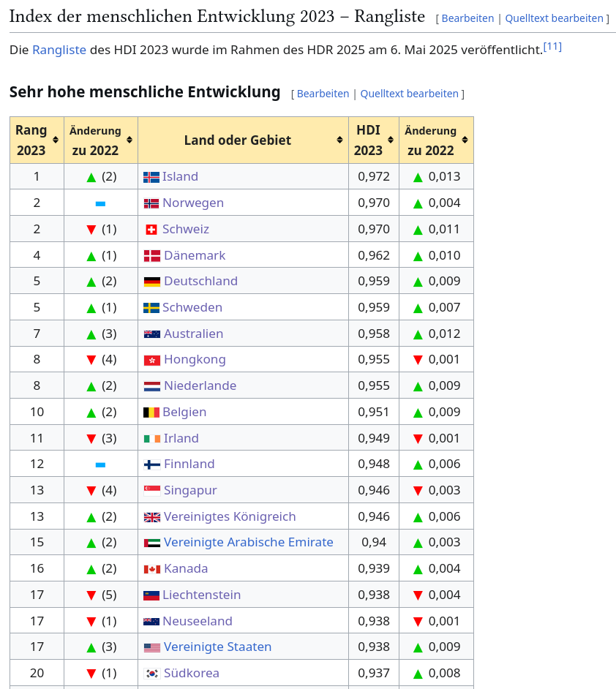Screen dimensions: 616x689
Task: Open the Niederlande article link
Action: coord(200,385)
